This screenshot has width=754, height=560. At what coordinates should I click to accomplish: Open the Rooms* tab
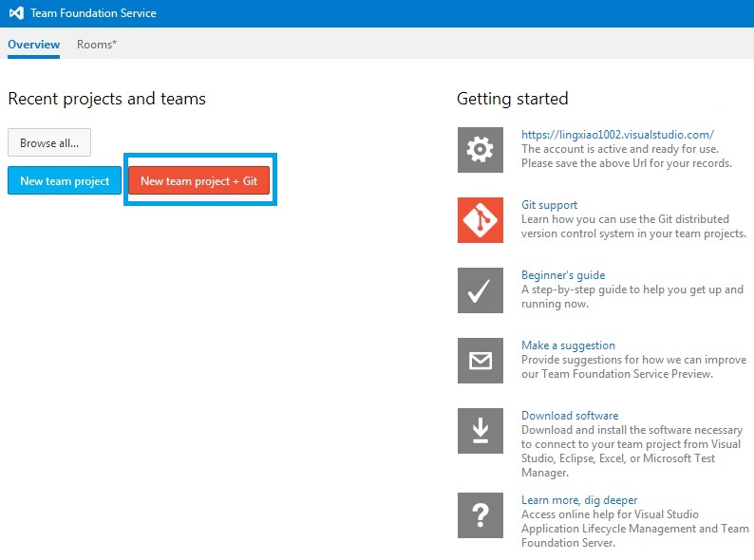(x=97, y=45)
